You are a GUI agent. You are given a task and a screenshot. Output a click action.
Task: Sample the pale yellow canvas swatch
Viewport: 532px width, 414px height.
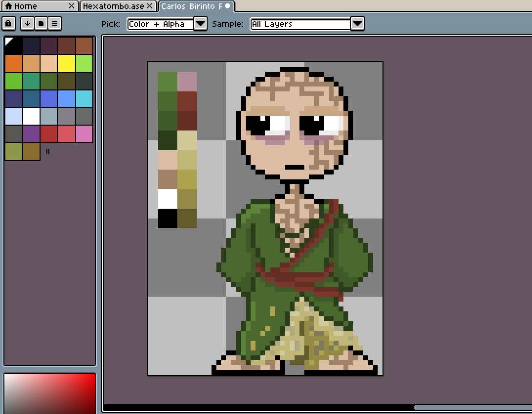(187, 140)
